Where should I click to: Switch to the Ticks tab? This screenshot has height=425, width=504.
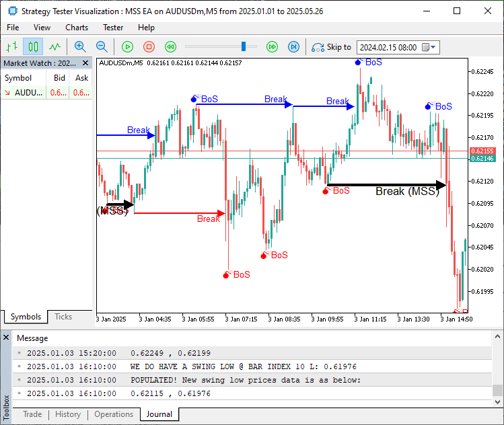(63, 317)
